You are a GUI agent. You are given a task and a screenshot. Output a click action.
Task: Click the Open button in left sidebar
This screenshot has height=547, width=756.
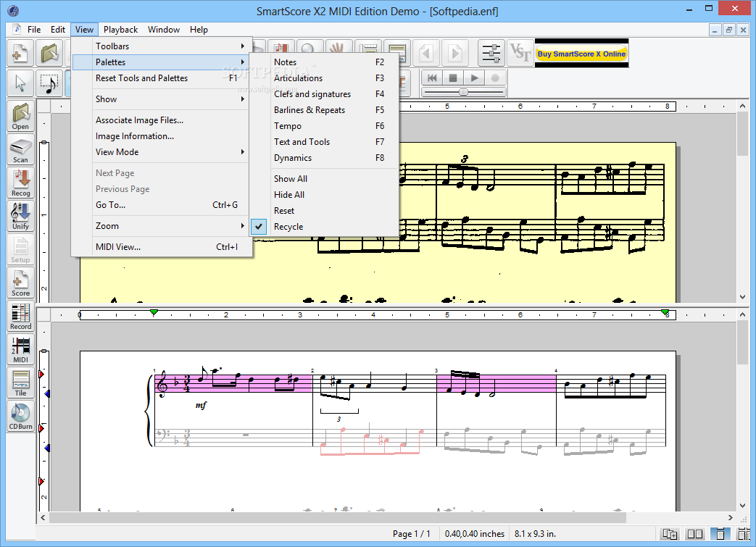(x=20, y=116)
